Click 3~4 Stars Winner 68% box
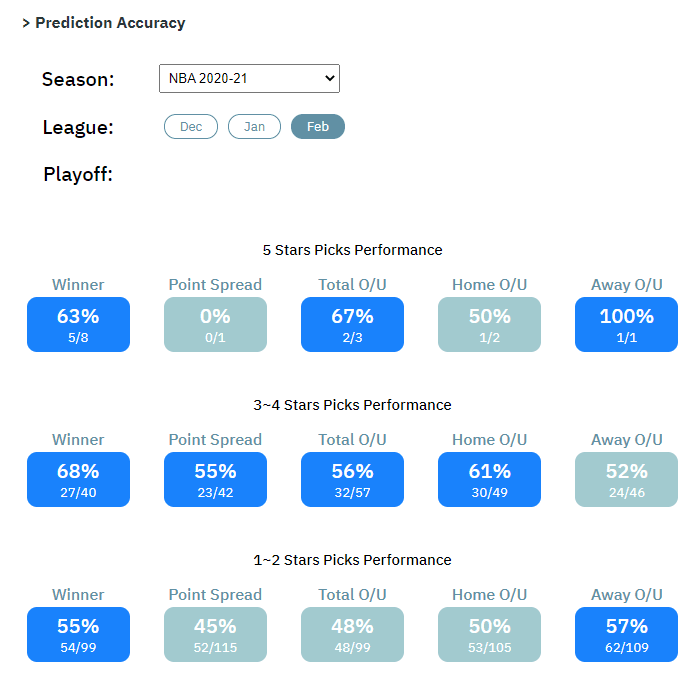Viewport: 700px width, 692px height. 78,479
